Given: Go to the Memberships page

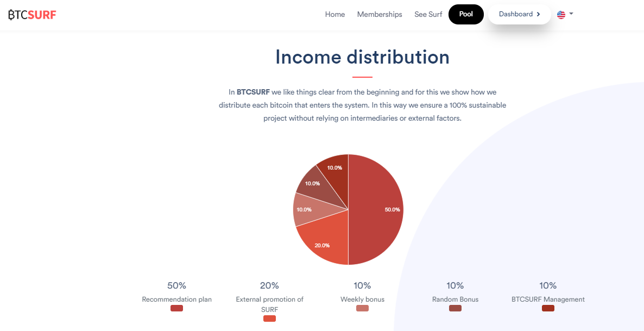Looking at the screenshot, I should (380, 14).
